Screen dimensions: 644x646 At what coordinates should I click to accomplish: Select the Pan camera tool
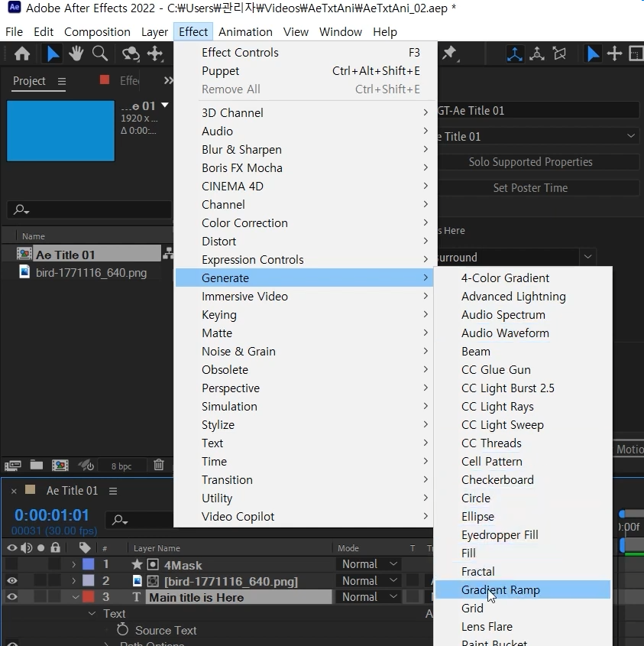click(x=155, y=54)
